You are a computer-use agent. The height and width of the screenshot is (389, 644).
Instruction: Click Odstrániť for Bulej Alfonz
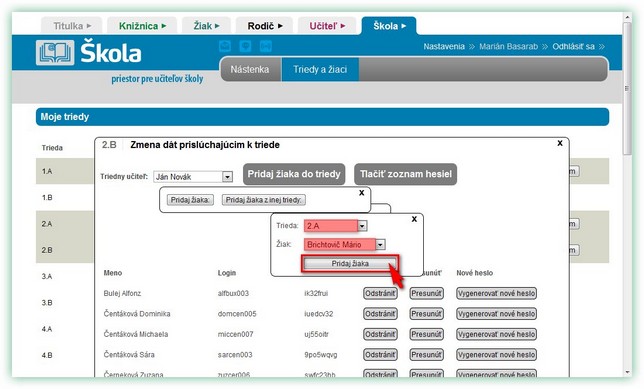380,293
